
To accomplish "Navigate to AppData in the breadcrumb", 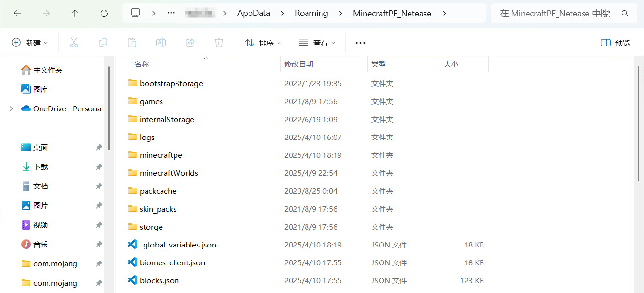I will click(254, 14).
